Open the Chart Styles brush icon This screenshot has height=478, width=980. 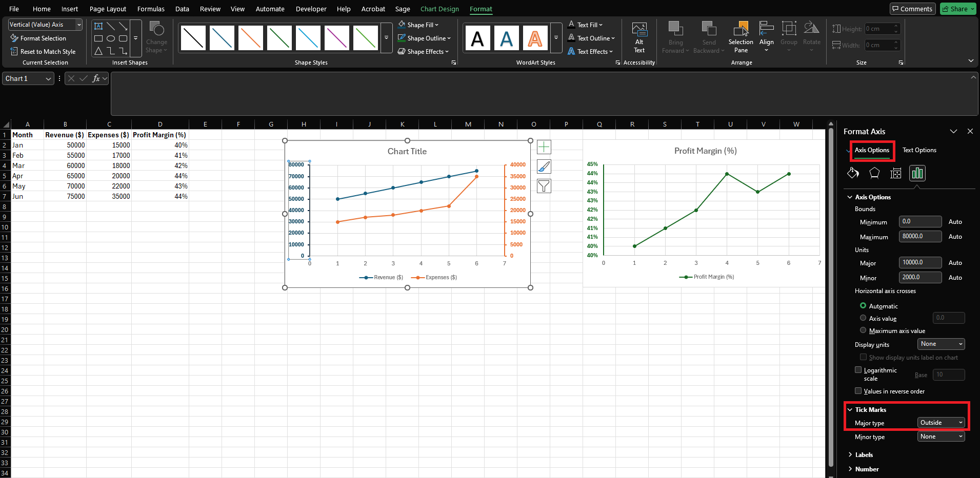(544, 166)
